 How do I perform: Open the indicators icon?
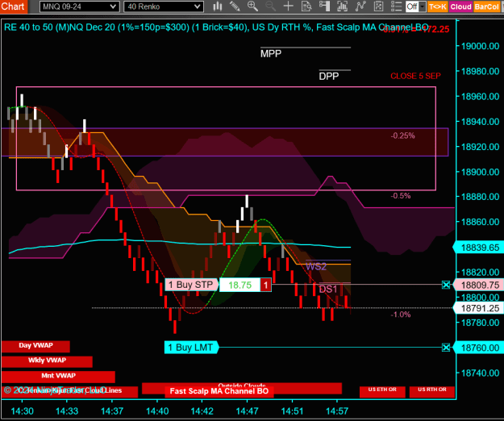pyautogui.click(x=360, y=6)
